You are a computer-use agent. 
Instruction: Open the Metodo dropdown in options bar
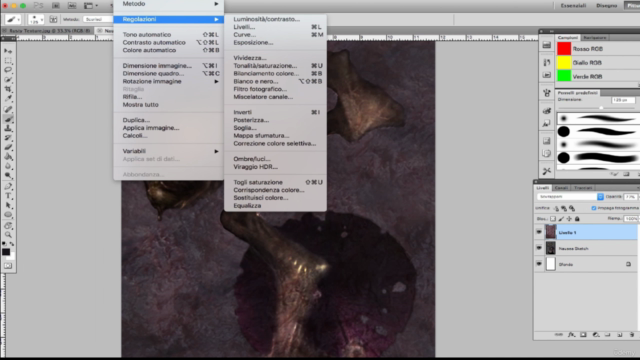tap(98, 19)
